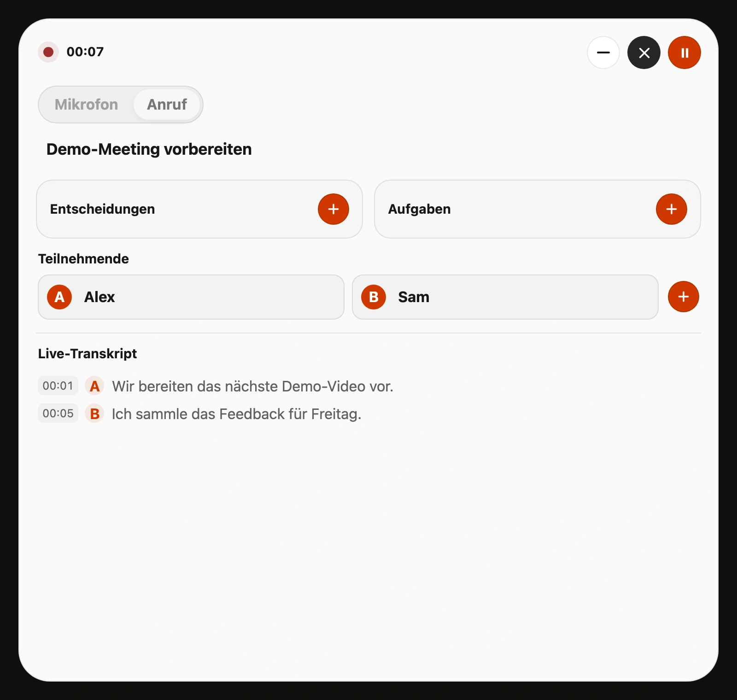Image resolution: width=737 pixels, height=700 pixels.
Task: Click speaker badge B in the transcript
Action: click(95, 414)
